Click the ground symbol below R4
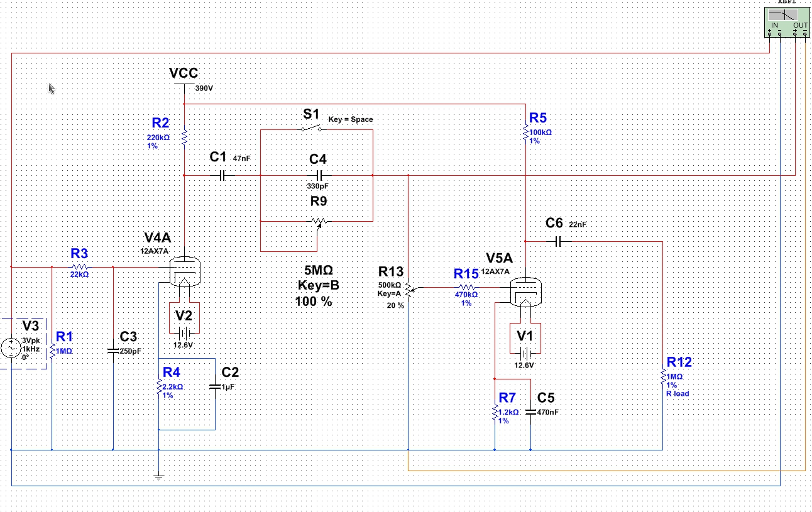 click(x=158, y=476)
